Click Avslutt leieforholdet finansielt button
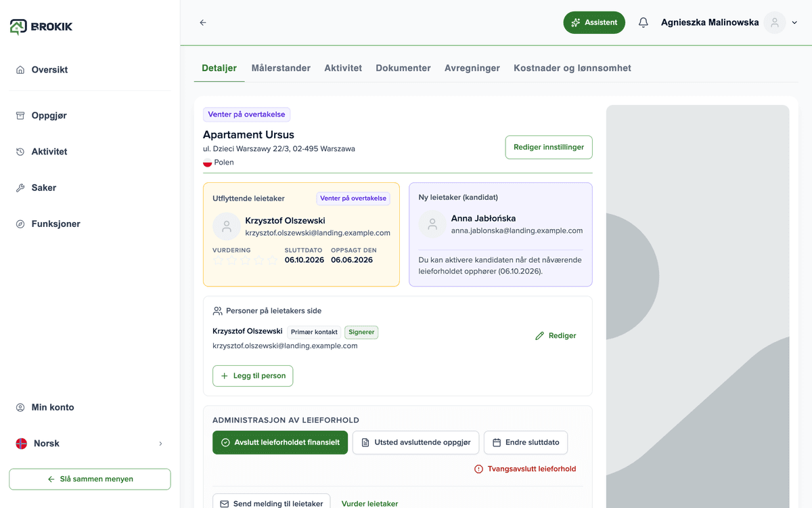 [x=280, y=442]
